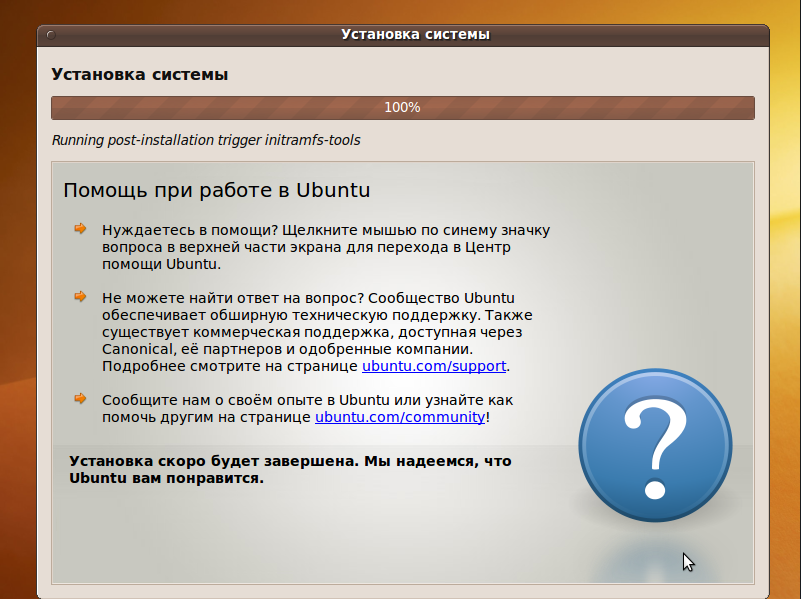Click the arrow bullet beside 'Нуждаетесь в помощи?'

[x=80, y=228]
